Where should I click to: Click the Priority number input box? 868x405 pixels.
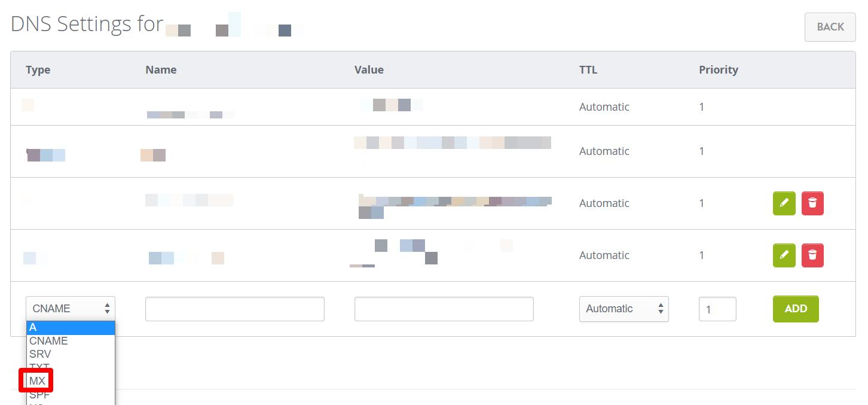717,309
